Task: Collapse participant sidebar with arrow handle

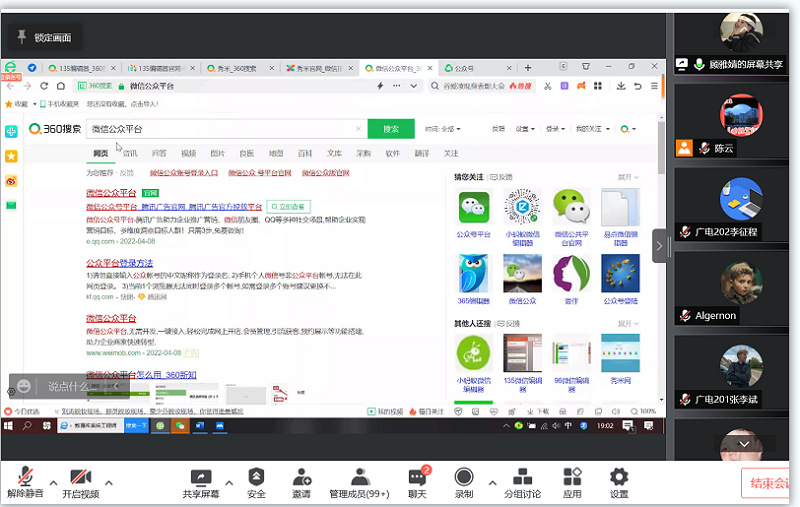Action: click(659, 246)
